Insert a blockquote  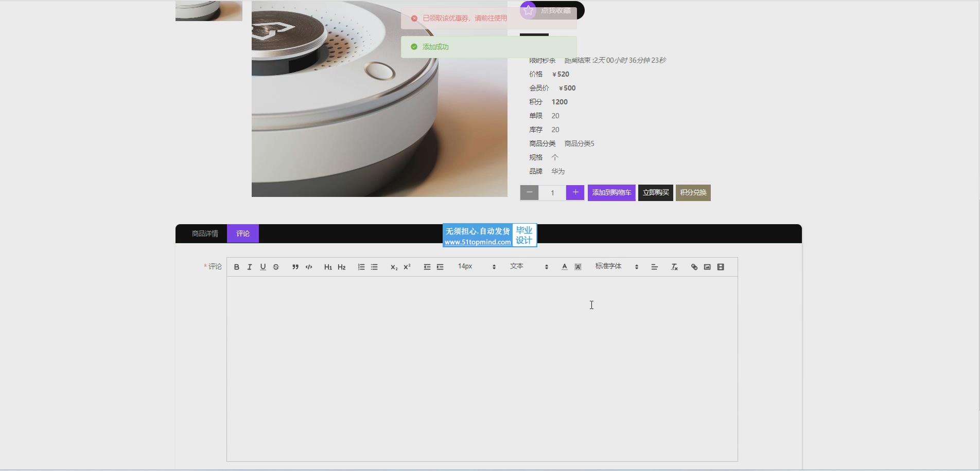tap(295, 267)
